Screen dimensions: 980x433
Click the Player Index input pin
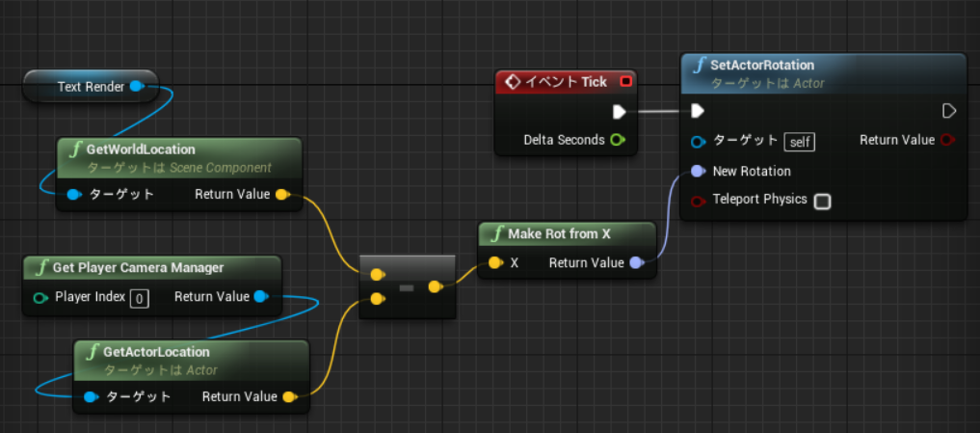[x=40, y=297]
